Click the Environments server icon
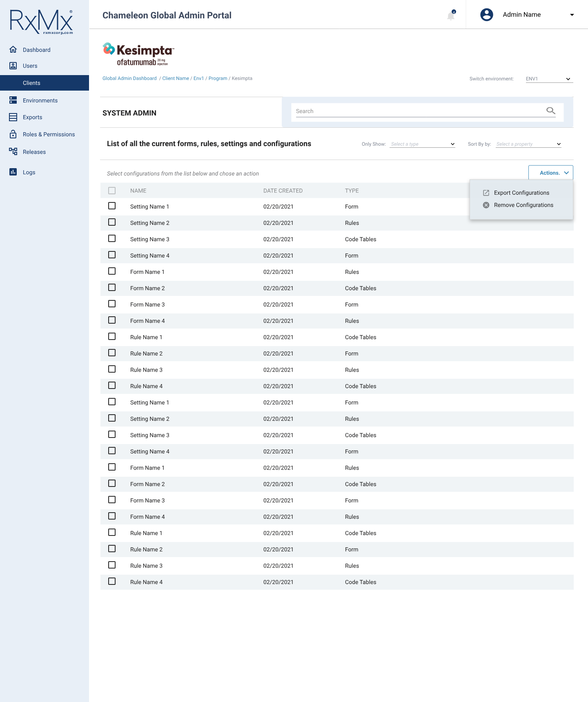Screen dimensions: 588x702 coord(13,100)
